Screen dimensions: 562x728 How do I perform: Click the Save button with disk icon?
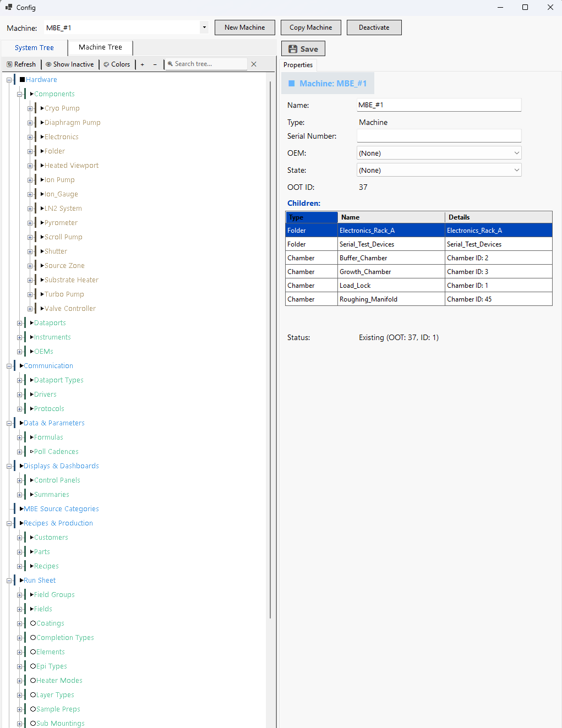point(303,49)
